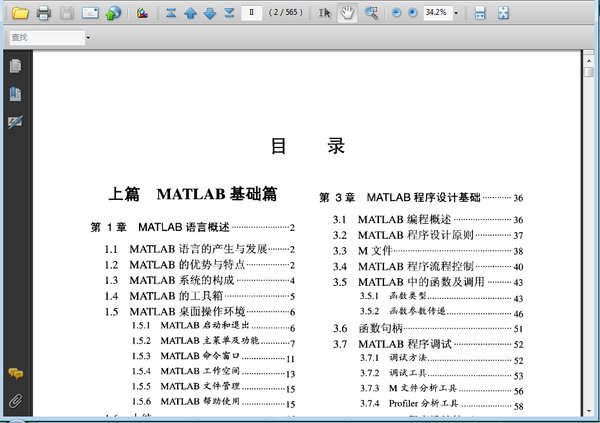This screenshot has height=423, width=600.
Task: Click entry 1.5.2 MATLAB 主菜单及功能
Action: 213,341
